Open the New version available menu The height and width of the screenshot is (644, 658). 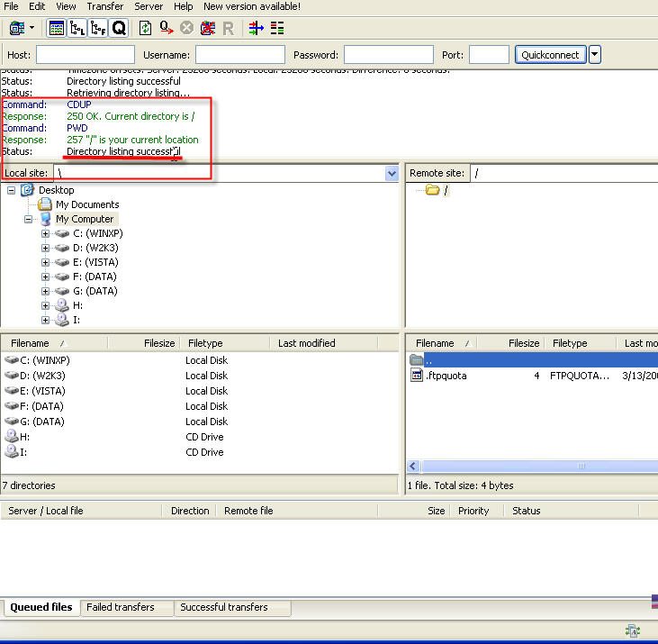click(252, 6)
